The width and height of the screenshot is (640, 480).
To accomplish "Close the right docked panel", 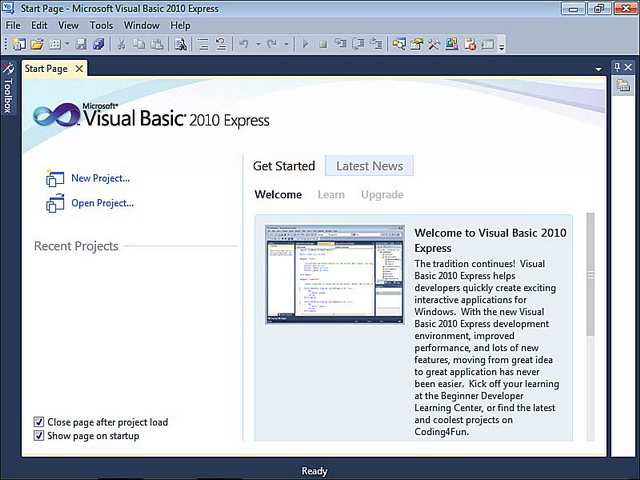I will (628, 67).
